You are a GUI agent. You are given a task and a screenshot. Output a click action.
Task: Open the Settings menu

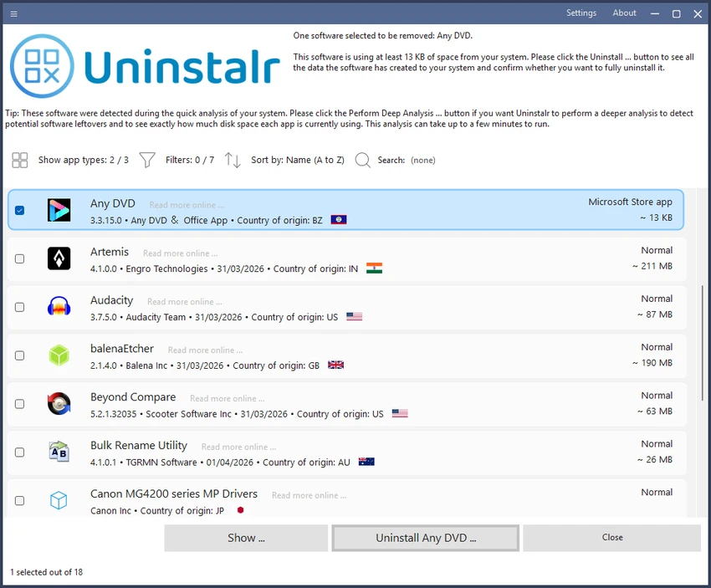point(581,13)
